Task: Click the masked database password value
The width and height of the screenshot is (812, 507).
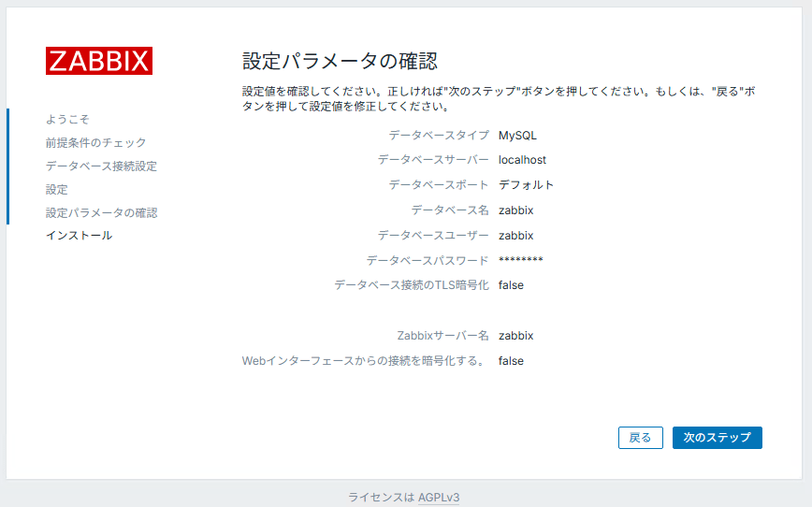Action: 520,261
